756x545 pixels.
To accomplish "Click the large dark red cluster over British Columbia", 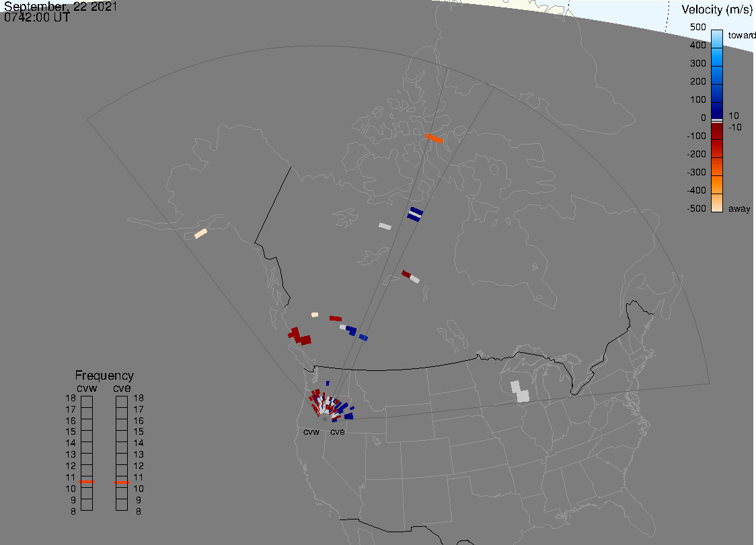I will (x=299, y=336).
